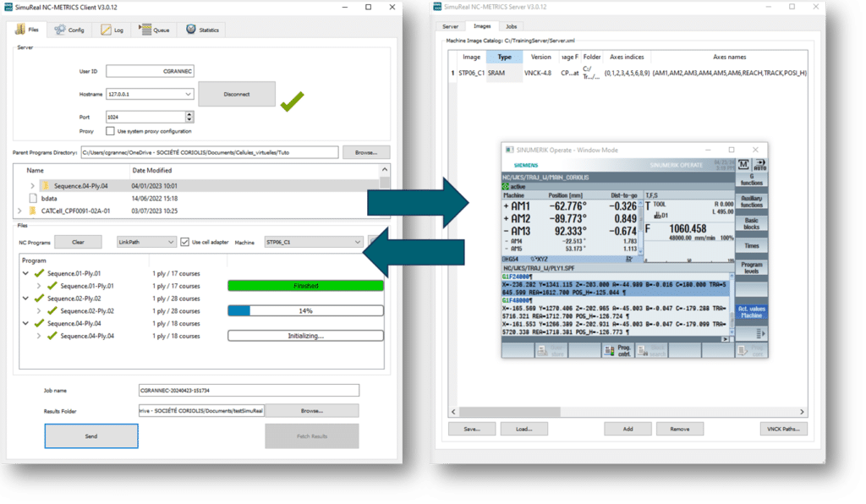Open the Hostname dropdown showing 127.0.0.1
This screenshot has width=866, height=504.
(x=150, y=95)
